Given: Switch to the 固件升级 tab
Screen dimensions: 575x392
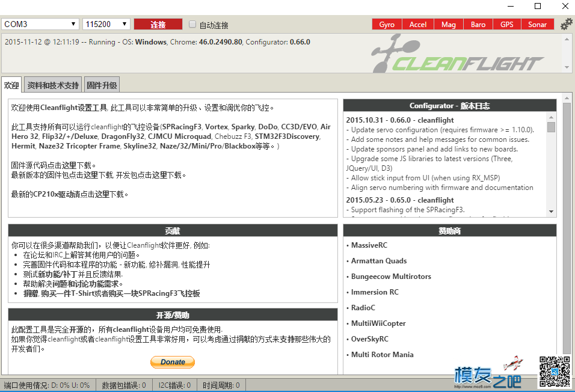Looking at the screenshot, I should [x=102, y=85].
